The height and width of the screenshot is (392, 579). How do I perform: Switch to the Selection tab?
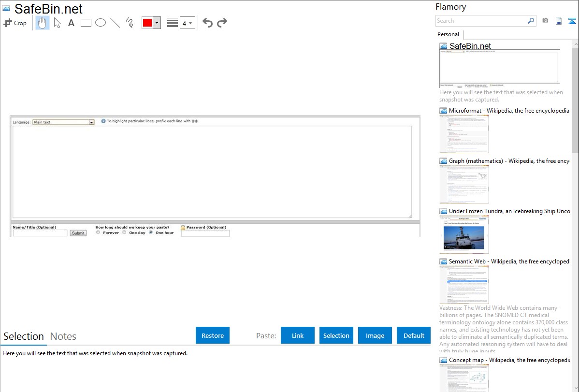click(24, 336)
